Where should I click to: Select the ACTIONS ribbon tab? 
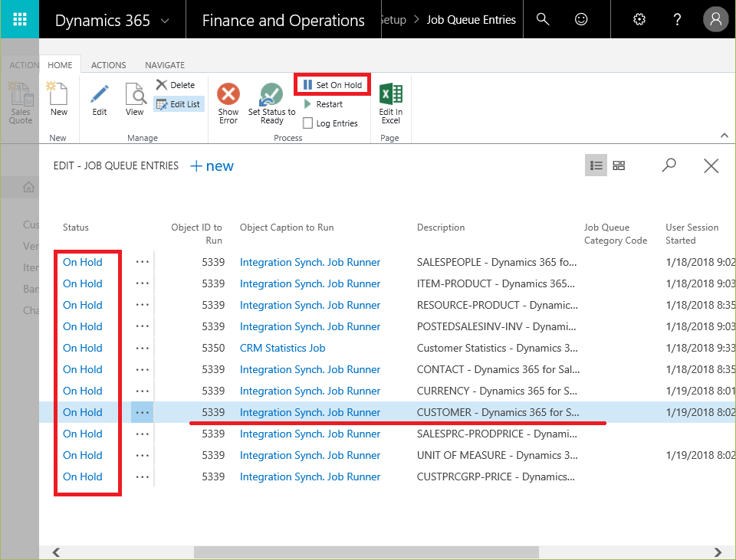click(108, 65)
